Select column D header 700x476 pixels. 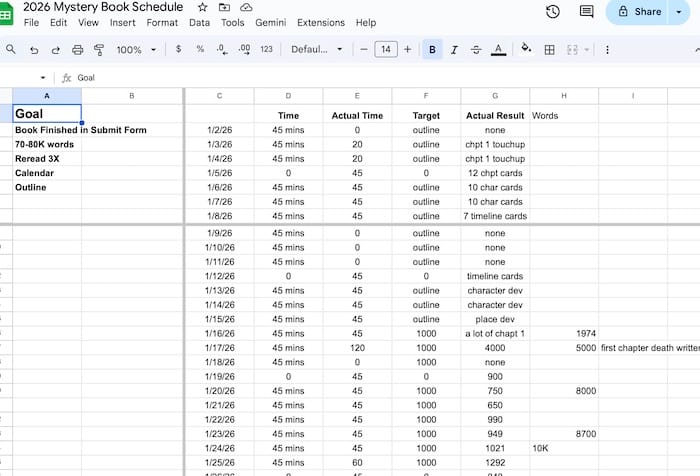pos(288,96)
